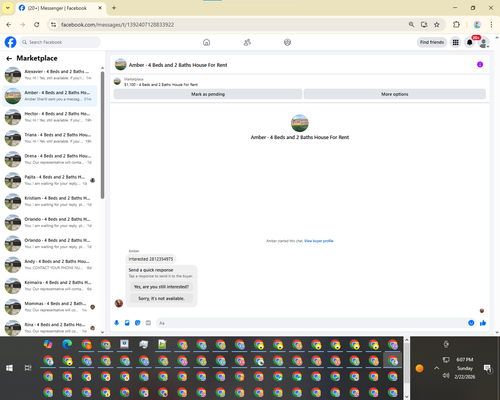Viewport: 500px width, 400px height.
Task: Open the Windows Start menu
Action: (9, 368)
